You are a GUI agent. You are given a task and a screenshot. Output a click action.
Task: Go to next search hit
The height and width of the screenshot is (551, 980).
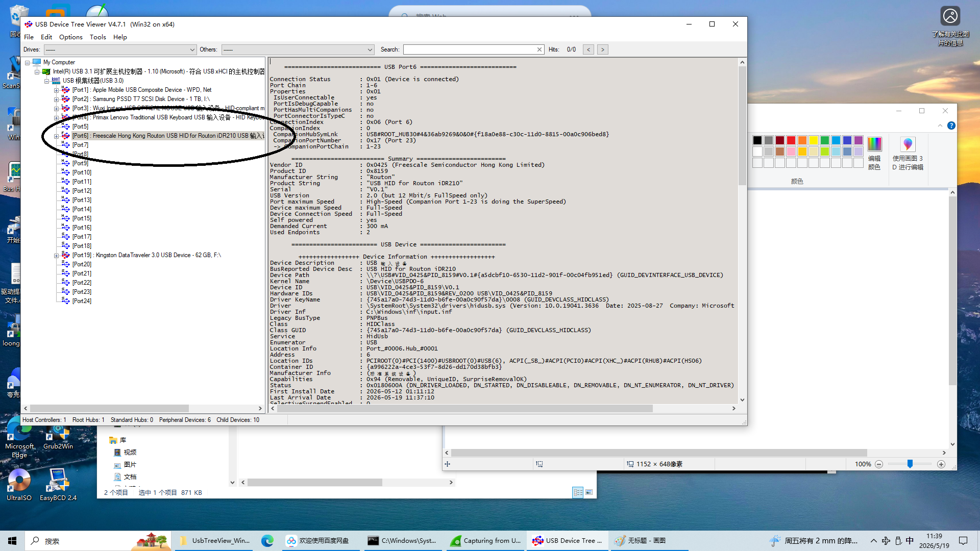coord(603,49)
